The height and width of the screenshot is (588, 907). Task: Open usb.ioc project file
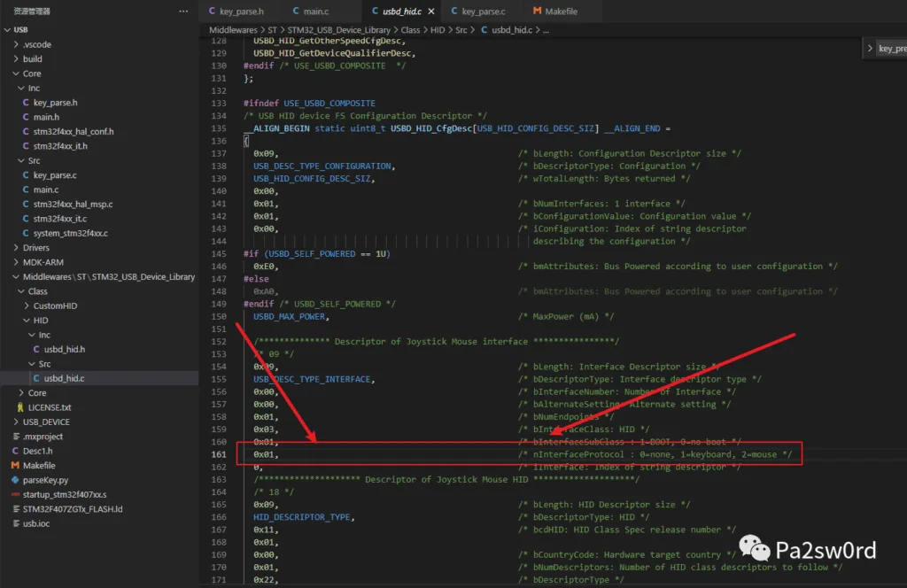(x=35, y=523)
